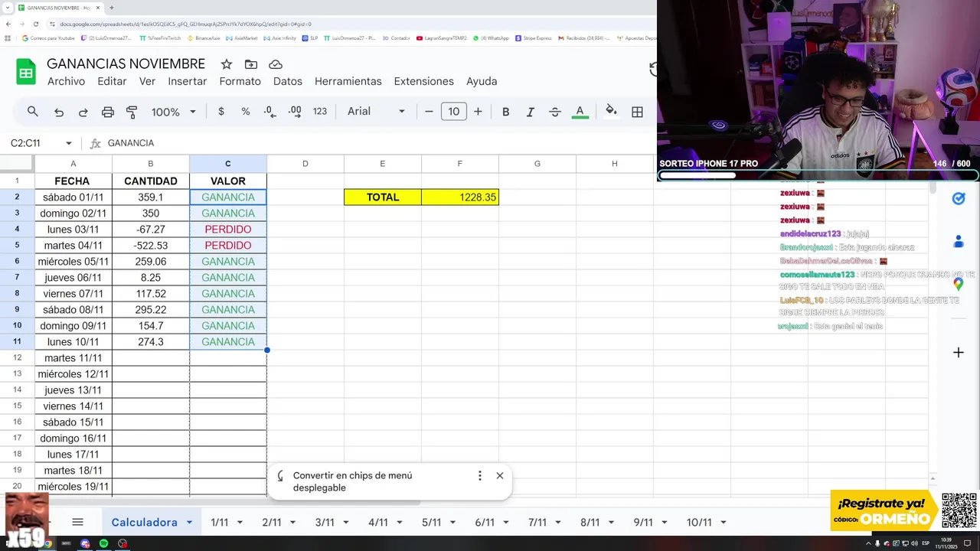980x551 pixels.
Task: Open the Insertar menu
Action: tap(188, 81)
